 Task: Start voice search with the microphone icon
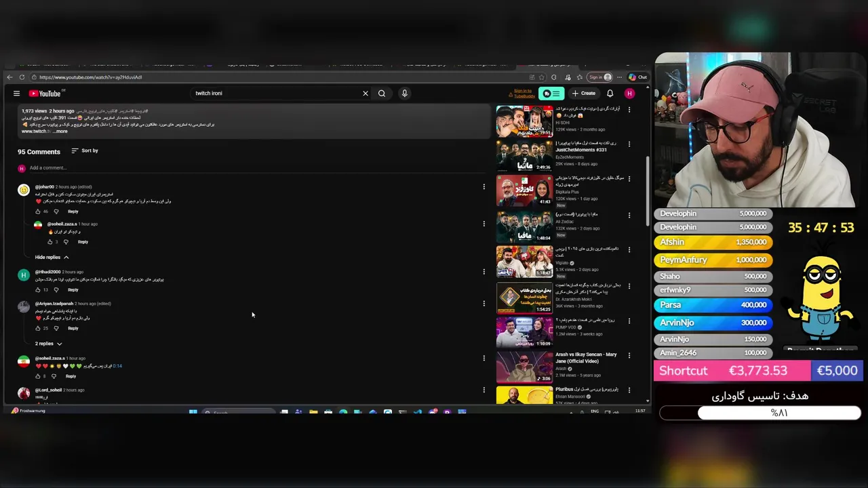(405, 94)
